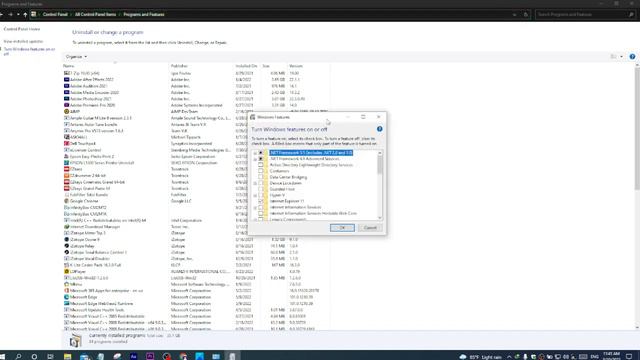The width and height of the screenshot is (640, 360).
Task: Sort list by Publisher column
Action: click(179, 66)
